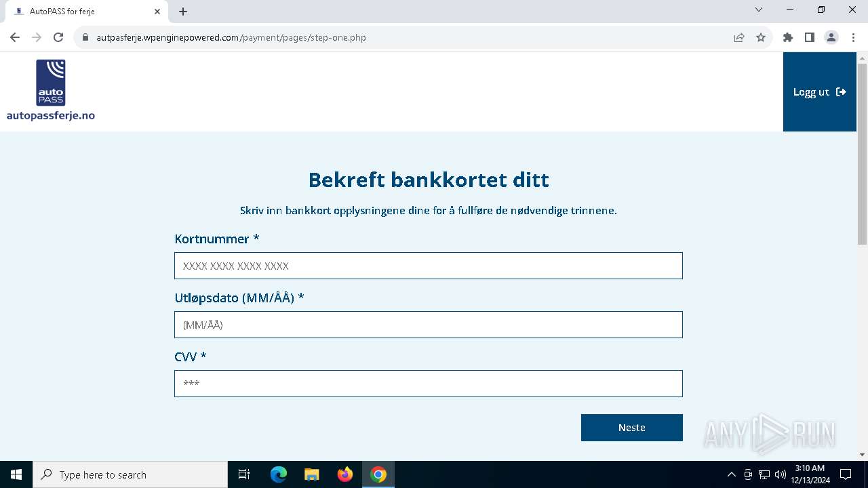Open the Chrome profile avatar icon
The image size is (868, 488).
pyautogui.click(x=831, y=37)
